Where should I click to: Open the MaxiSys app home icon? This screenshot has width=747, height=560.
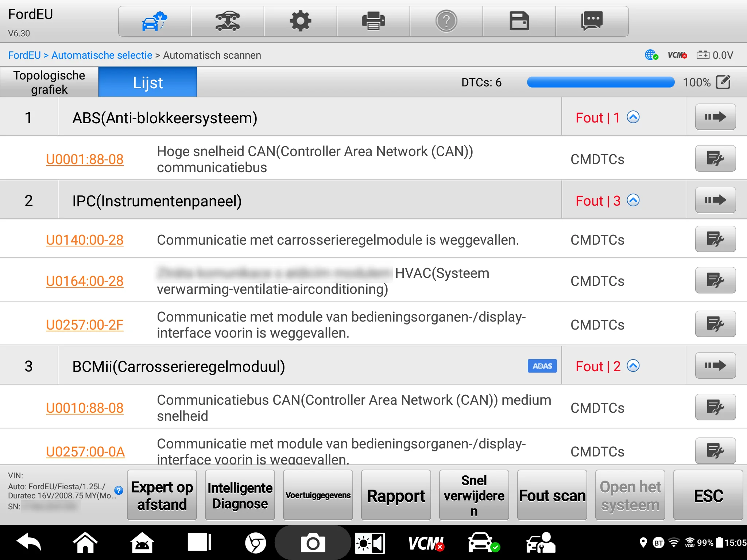(142, 543)
